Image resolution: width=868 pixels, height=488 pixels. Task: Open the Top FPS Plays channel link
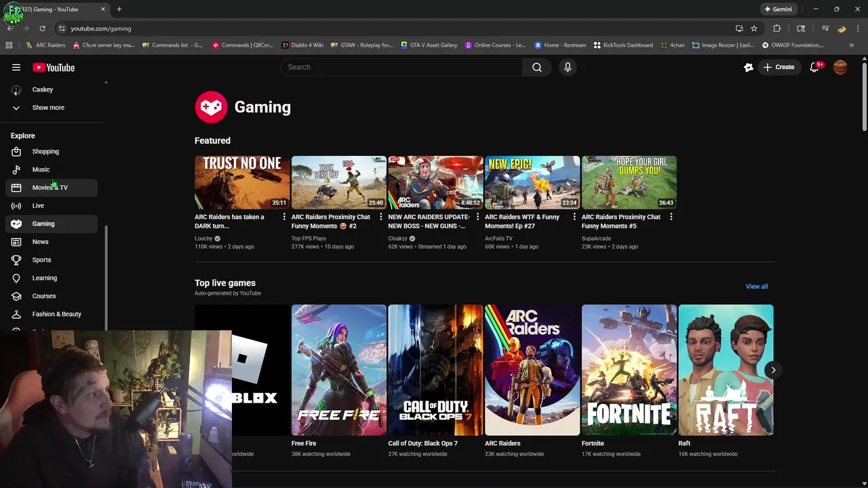point(309,239)
